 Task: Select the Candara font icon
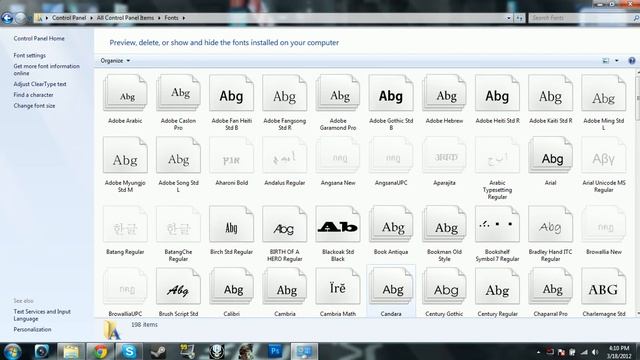391,287
